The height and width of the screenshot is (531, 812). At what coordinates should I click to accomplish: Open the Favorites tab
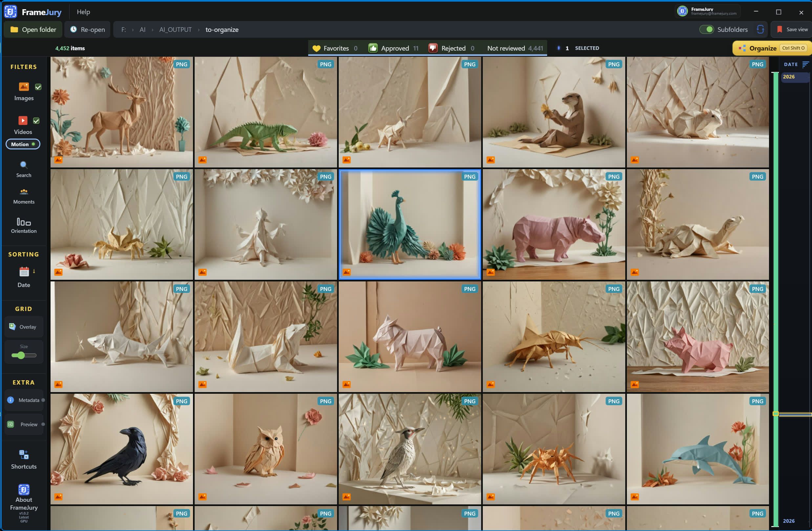pyautogui.click(x=335, y=49)
